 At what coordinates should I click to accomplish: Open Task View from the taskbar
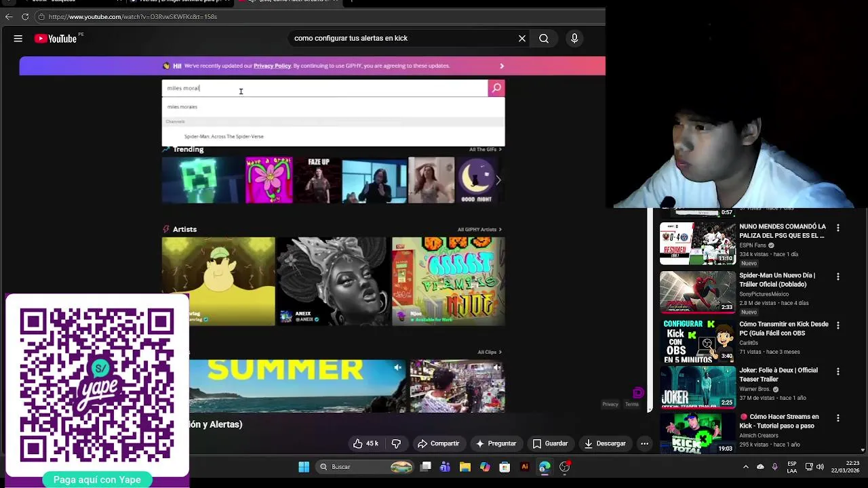426,467
